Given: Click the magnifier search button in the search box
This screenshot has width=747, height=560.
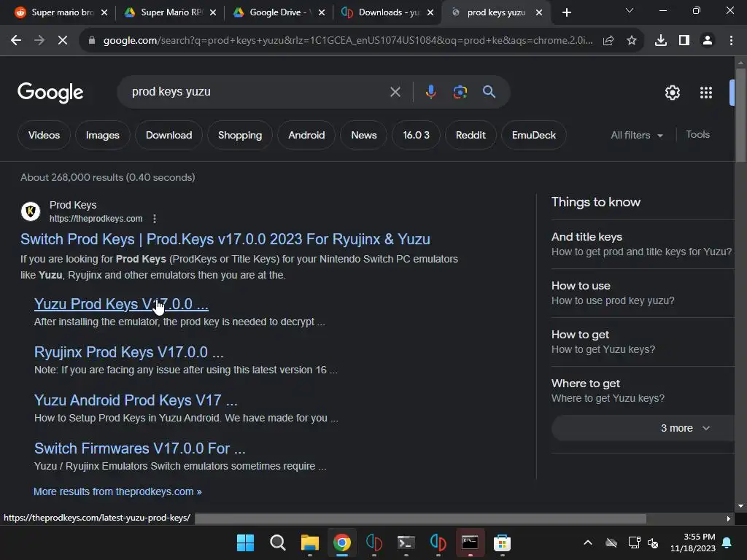Looking at the screenshot, I should coord(489,91).
